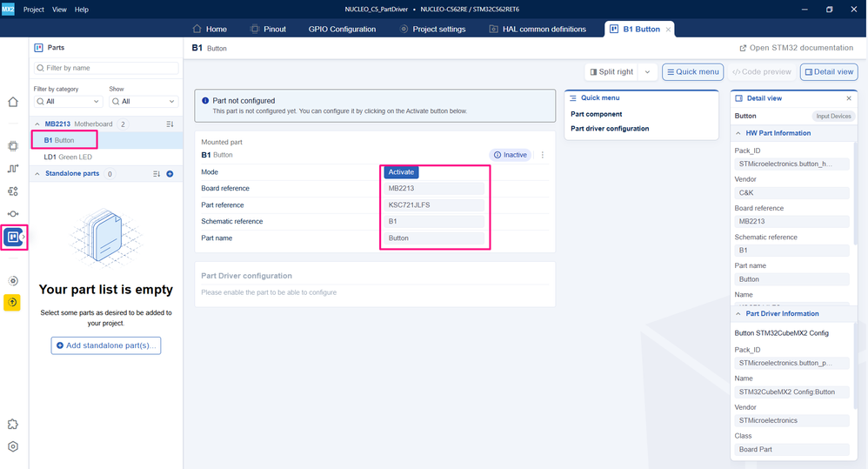Jump to Part component in Quick menu
868x469 pixels.
click(596, 114)
